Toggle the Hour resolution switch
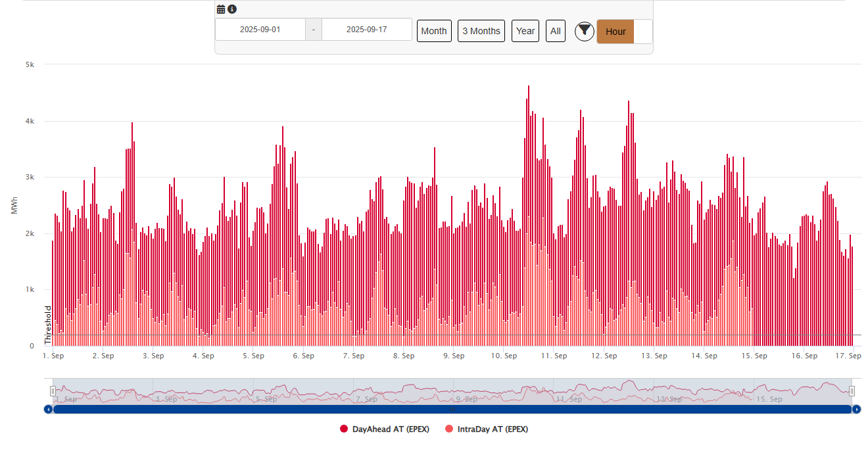Image resolution: width=868 pixels, height=449 pixels. pyautogui.click(x=624, y=32)
